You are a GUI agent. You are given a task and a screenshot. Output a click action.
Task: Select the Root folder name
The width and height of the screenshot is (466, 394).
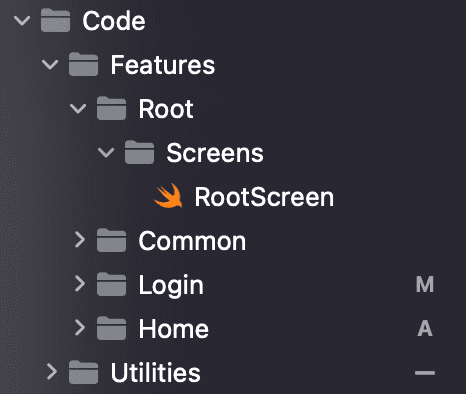(166, 109)
